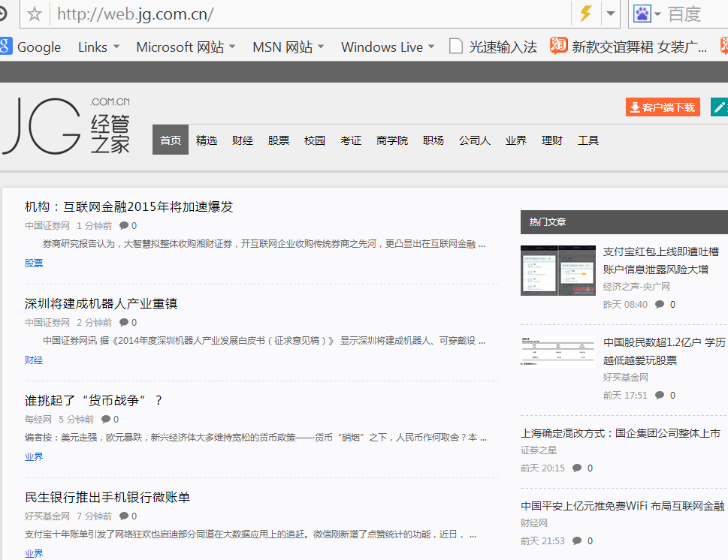This screenshot has height=560, width=728.
Task: Select the 理财 navigation tab
Action: (x=552, y=140)
